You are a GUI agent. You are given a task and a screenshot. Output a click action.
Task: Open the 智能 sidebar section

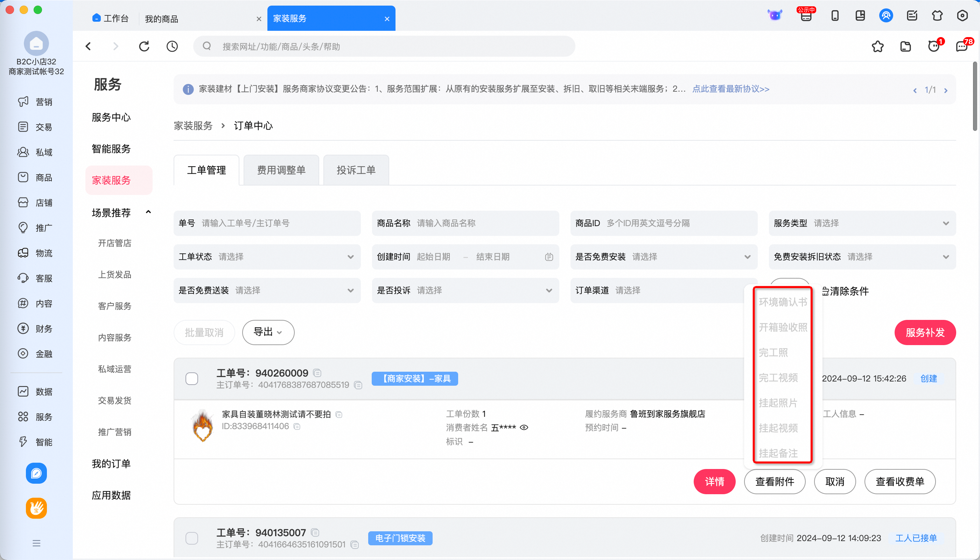35,442
